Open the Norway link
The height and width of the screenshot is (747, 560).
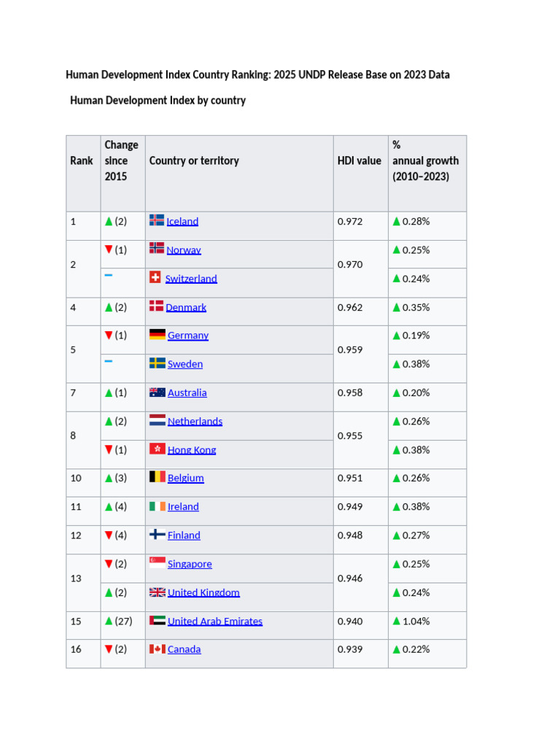[x=184, y=250]
